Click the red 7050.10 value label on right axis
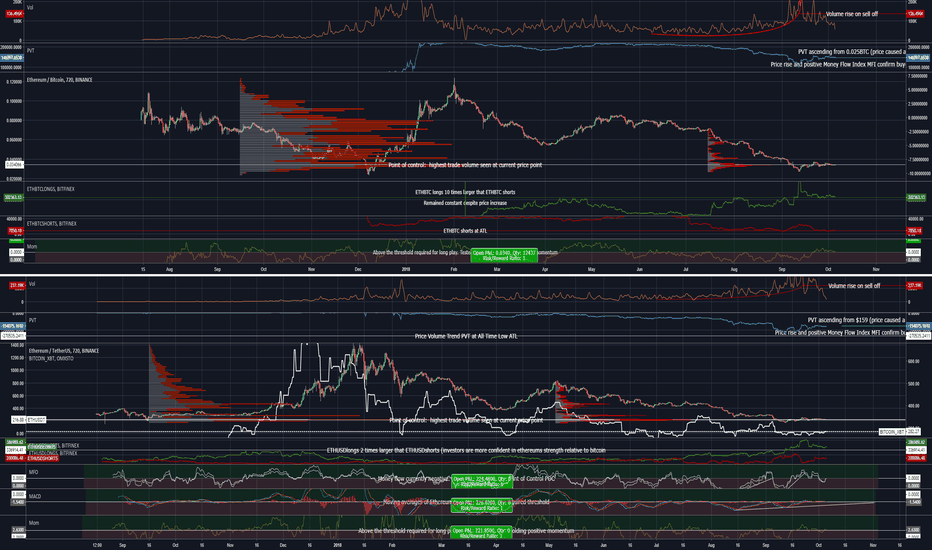Image resolution: width=932 pixels, height=550 pixels. click(914, 231)
